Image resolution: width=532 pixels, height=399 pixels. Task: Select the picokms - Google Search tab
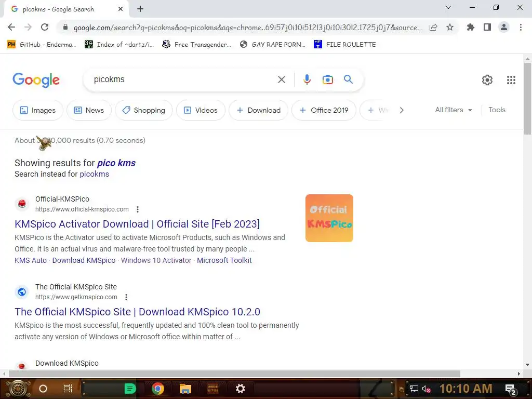tap(66, 9)
